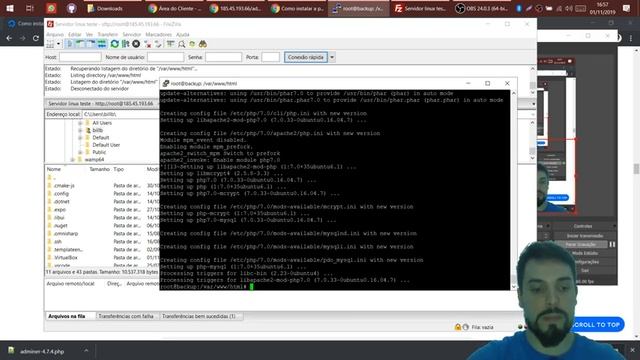Toggle directory comparison magnifier icon
Screen dimensions: 640x360
181,44
